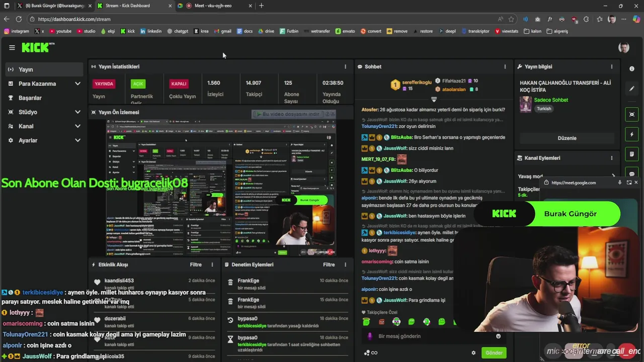Viewport: 644px width, 362px height.
Task: Open chat settings gear icon
Action: [x=473, y=353]
